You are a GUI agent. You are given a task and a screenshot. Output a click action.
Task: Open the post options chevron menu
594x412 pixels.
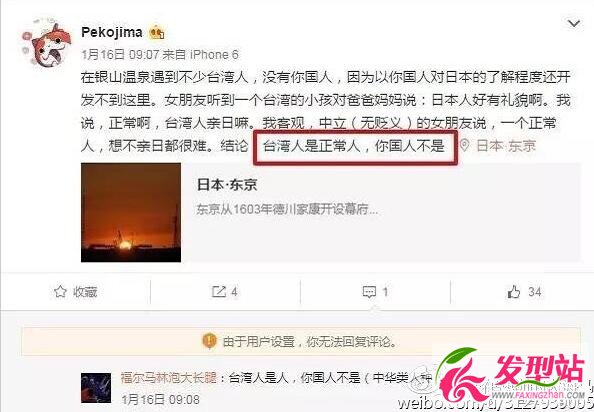574,24
